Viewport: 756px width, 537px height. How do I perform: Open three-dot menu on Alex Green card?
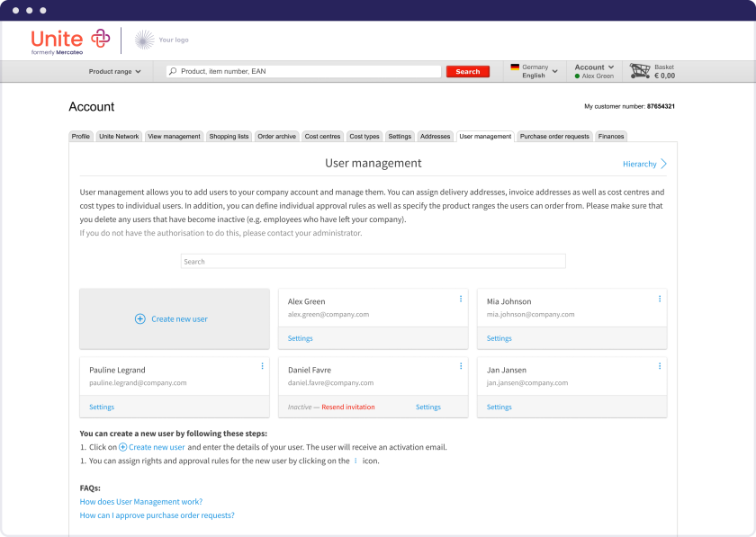tap(461, 299)
